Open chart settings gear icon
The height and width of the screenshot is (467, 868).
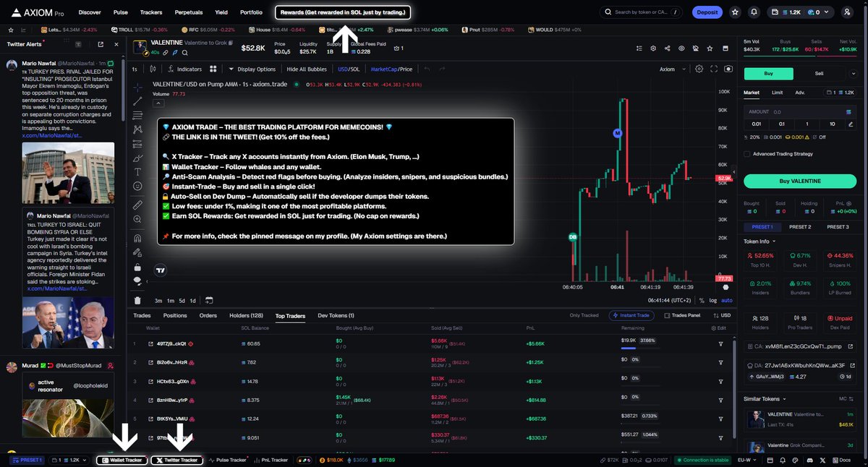699,69
